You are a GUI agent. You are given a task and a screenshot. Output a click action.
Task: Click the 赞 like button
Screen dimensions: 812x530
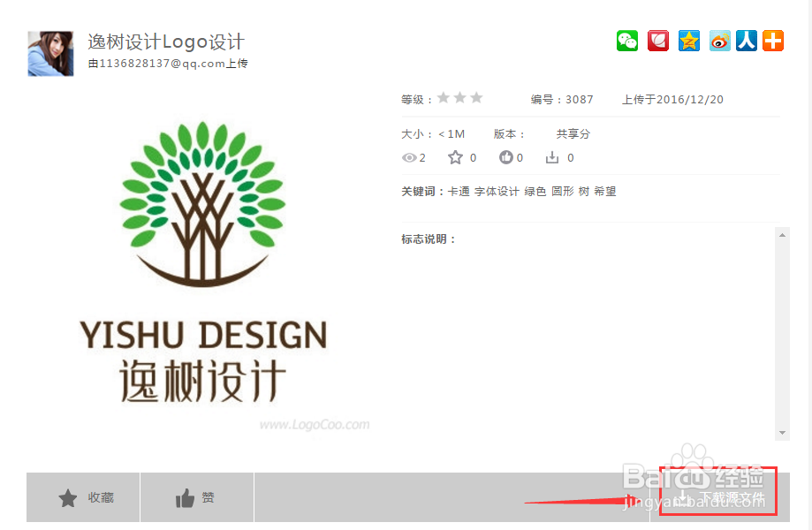pos(197,497)
